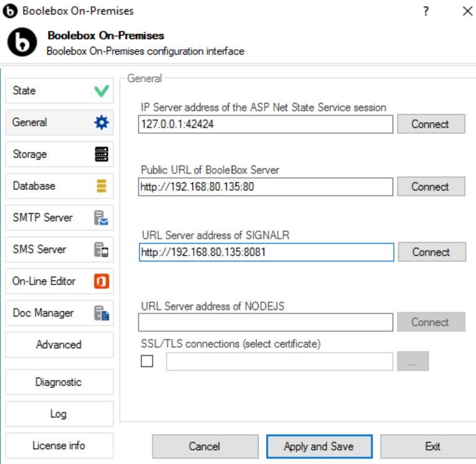Enable the SSL/TLS connections checkbox
Viewport: 476px width, 464px height.
147,361
